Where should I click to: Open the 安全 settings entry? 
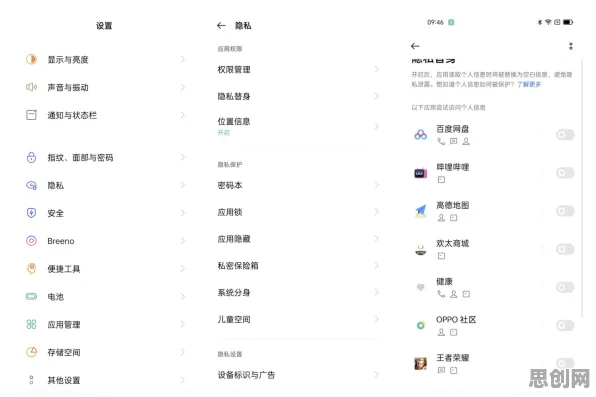pos(106,213)
